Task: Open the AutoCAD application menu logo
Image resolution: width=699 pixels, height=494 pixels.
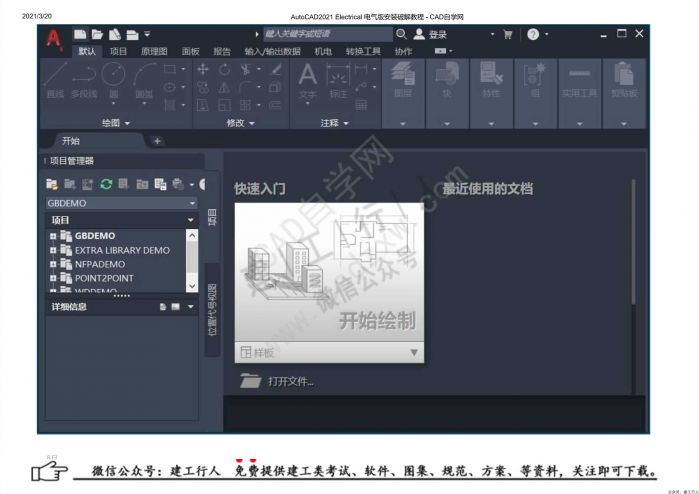Action: click(x=53, y=38)
